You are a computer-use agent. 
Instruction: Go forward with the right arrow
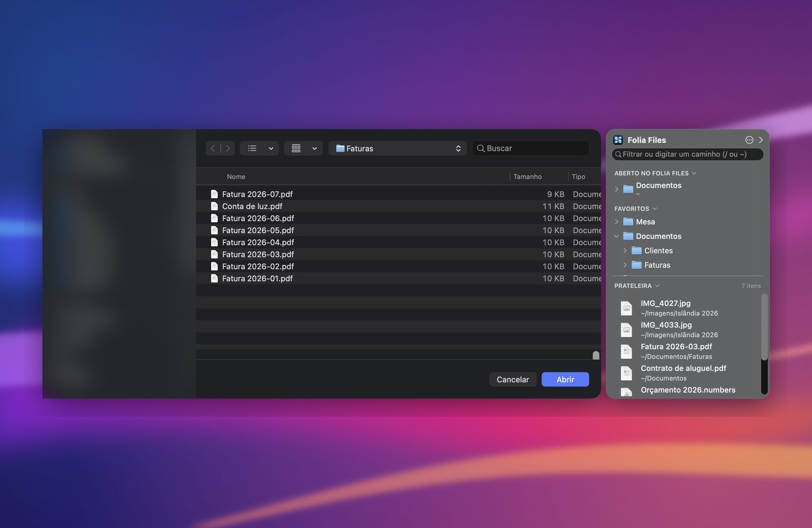click(x=228, y=148)
